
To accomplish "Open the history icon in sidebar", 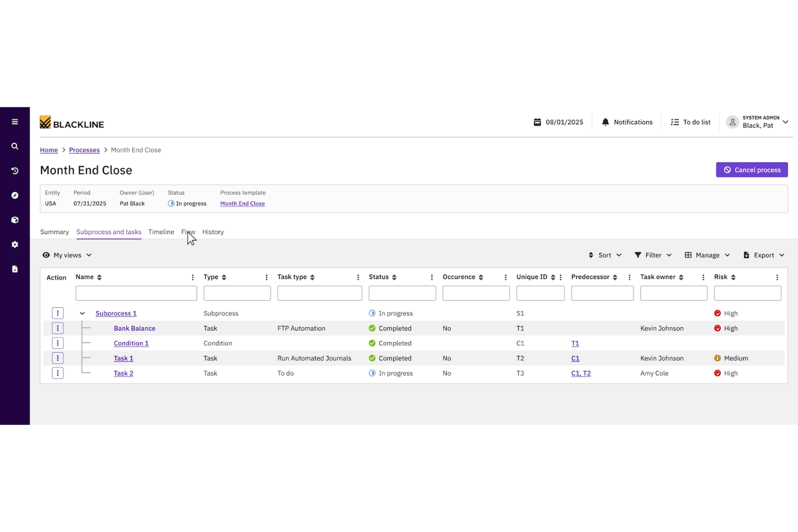I will coord(15,171).
